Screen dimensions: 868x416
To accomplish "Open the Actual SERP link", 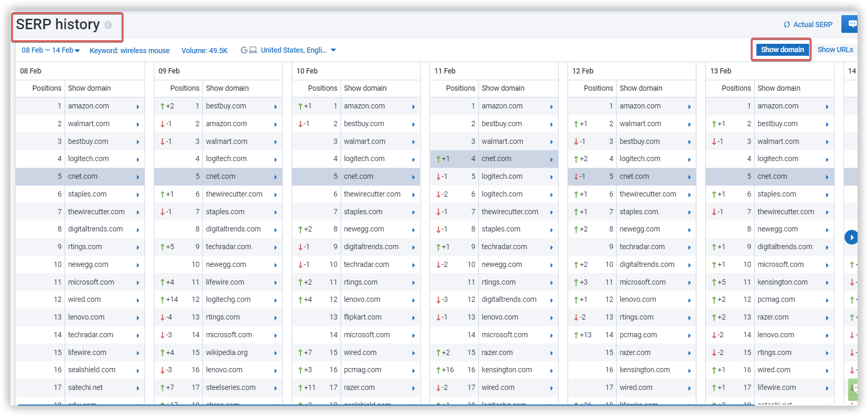I will [x=813, y=25].
